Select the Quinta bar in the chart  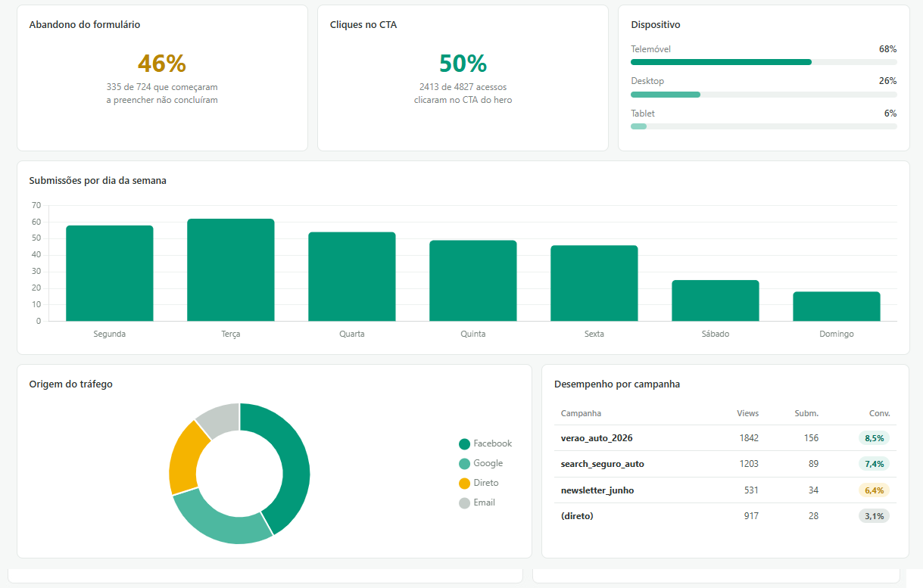[x=473, y=281]
